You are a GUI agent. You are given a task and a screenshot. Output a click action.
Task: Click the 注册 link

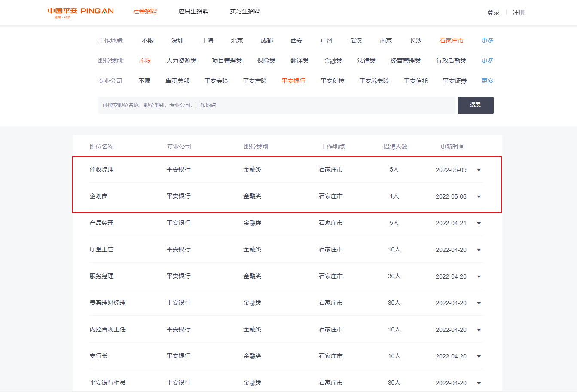pyautogui.click(x=519, y=12)
